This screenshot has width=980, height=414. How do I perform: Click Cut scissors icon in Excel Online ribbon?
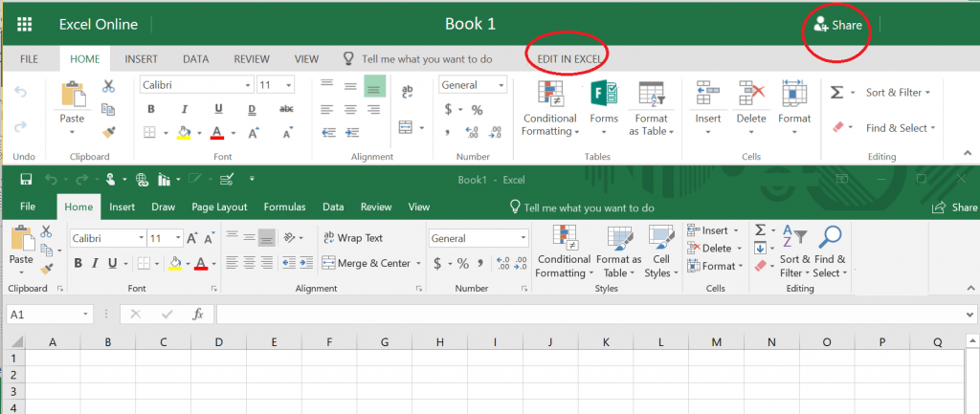[x=109, y=85]
